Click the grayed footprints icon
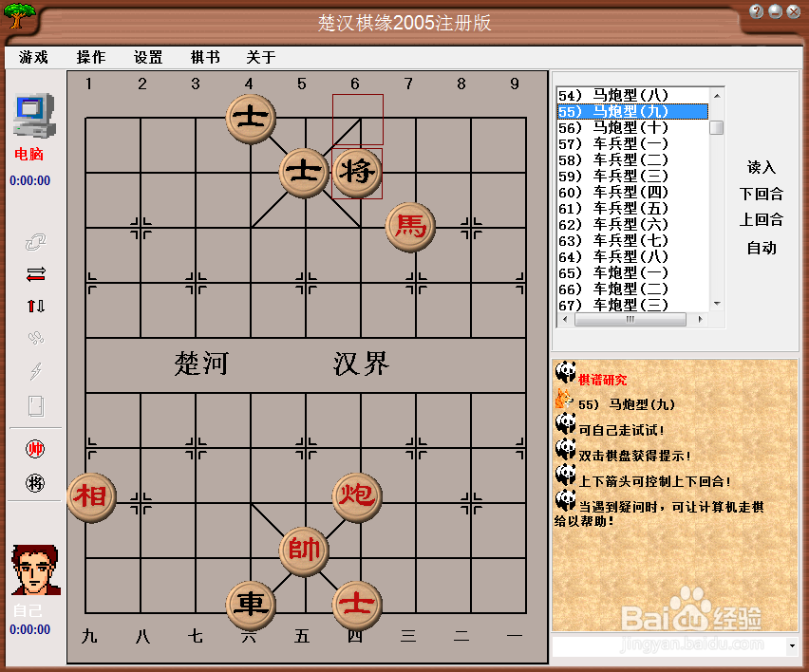The height and width of the screenshot is (672, 809). (x=35, y=338)
